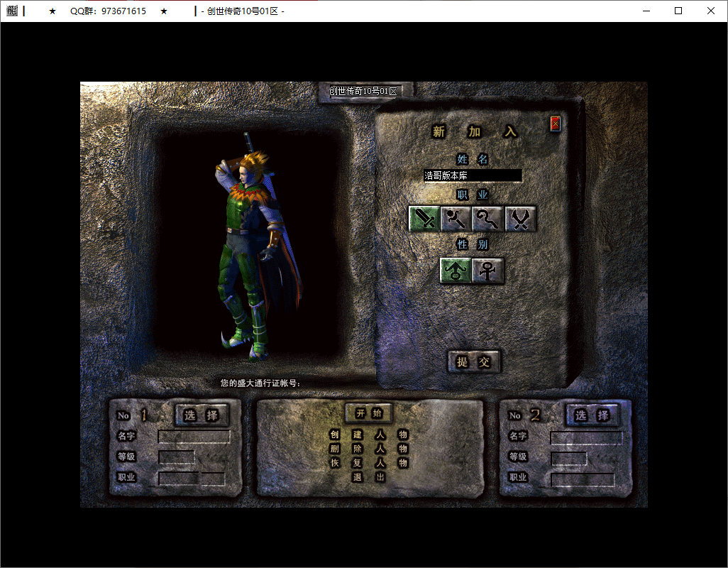
Task: Choose the female gender symbol
Action: coord(488,271)
